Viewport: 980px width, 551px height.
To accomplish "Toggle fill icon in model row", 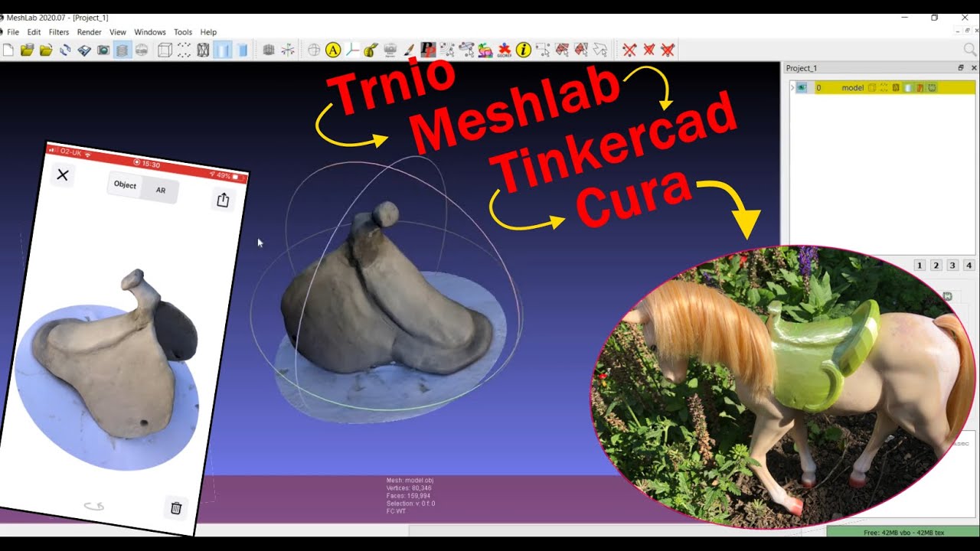I will pos(908,88).
